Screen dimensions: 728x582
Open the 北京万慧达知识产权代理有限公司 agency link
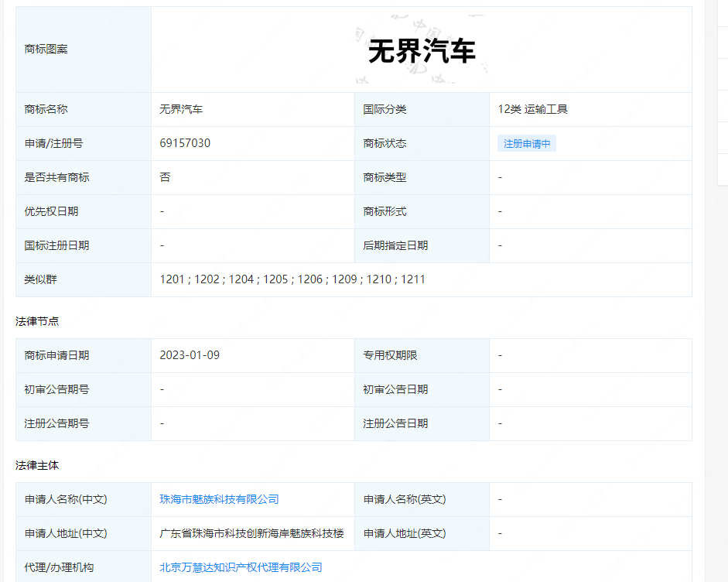click(x=242, y=567)
